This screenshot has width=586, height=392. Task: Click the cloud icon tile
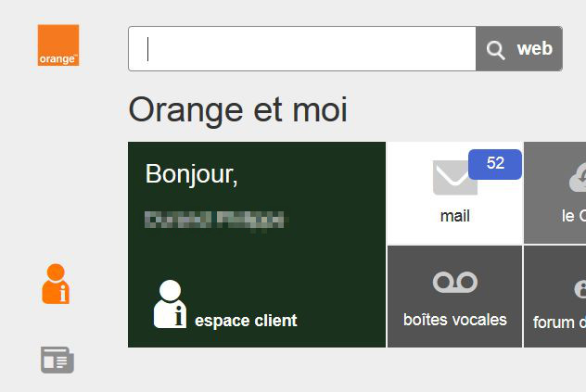(x=577, y=176)
